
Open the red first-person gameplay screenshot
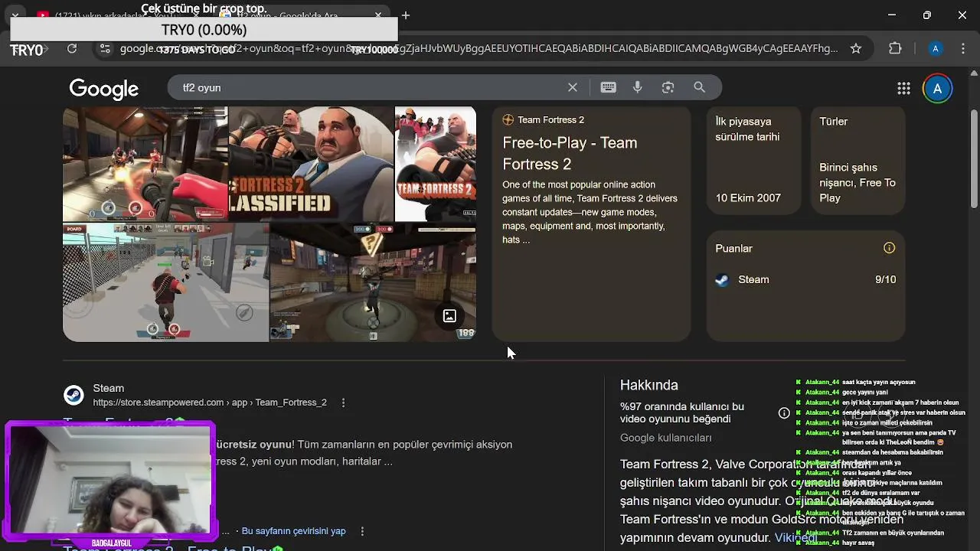(x=145, y=164)
